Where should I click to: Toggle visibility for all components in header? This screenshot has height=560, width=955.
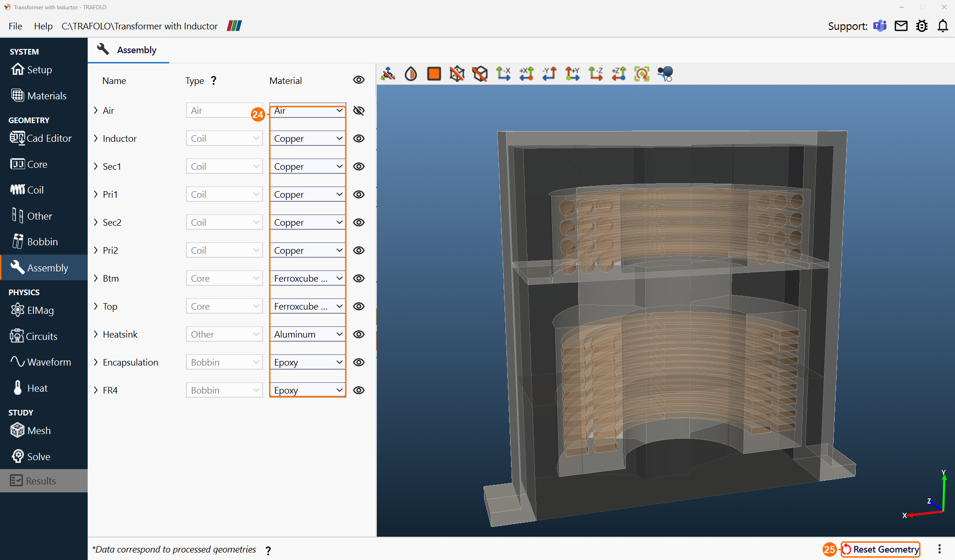tap(359, 80)
